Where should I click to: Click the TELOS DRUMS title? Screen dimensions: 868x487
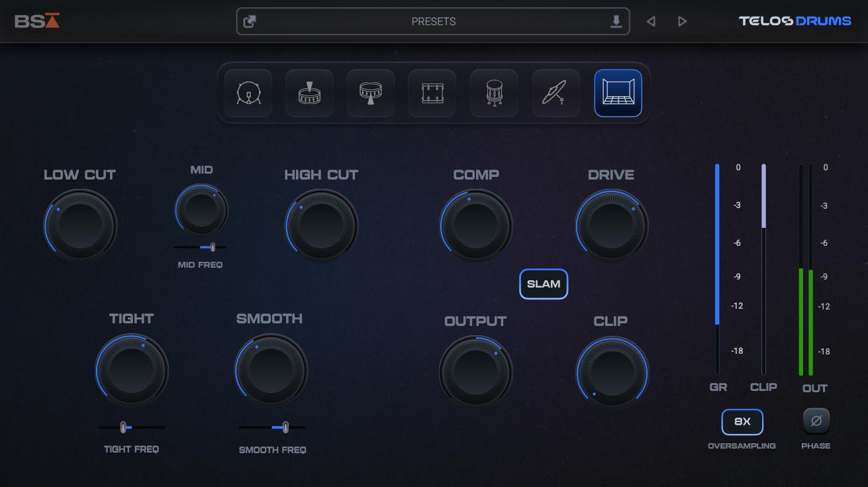coord(795,21)
